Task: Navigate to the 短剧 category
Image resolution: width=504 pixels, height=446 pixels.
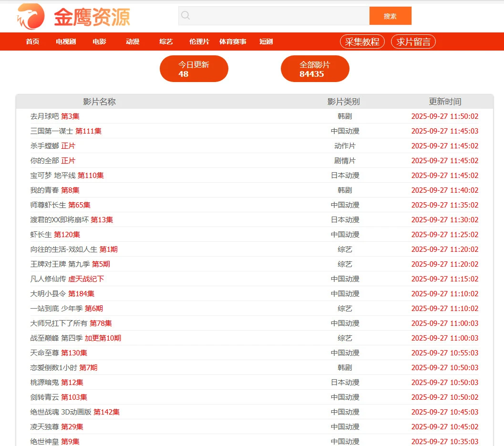Action: click(x=266, y=41)
